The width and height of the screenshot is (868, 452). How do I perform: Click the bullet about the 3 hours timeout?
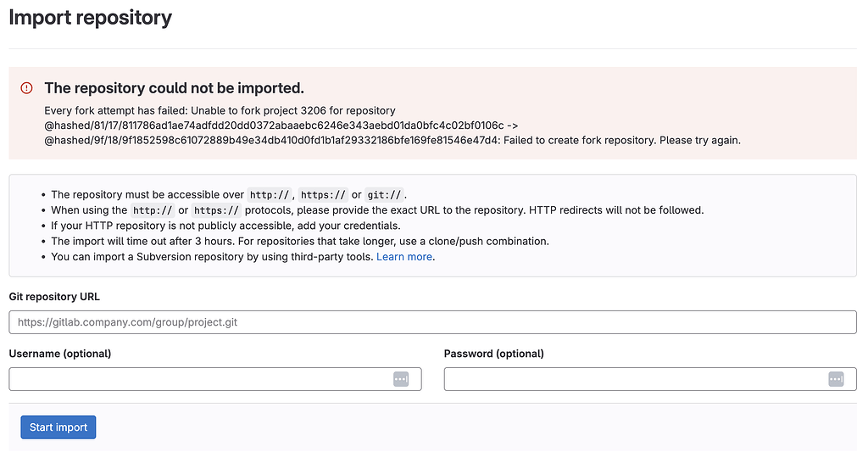pos(300,241)
